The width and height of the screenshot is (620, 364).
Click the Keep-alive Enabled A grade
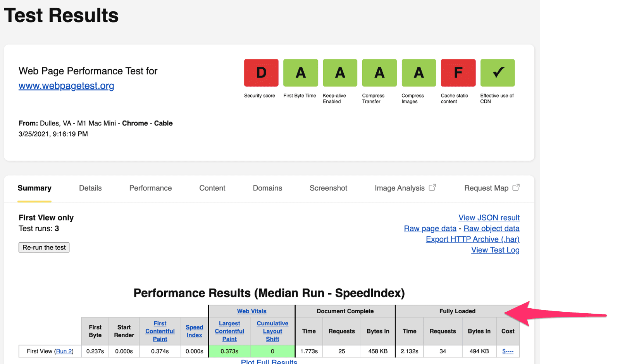340,73
